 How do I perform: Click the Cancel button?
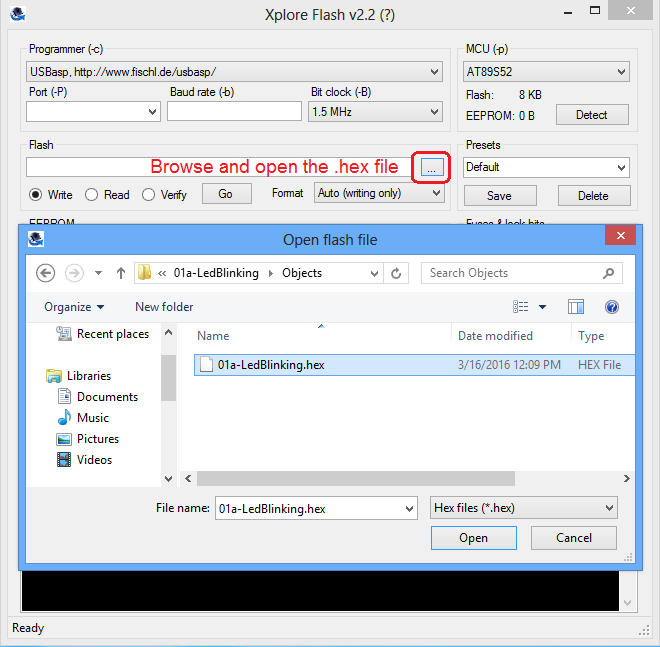pos(573,538)
